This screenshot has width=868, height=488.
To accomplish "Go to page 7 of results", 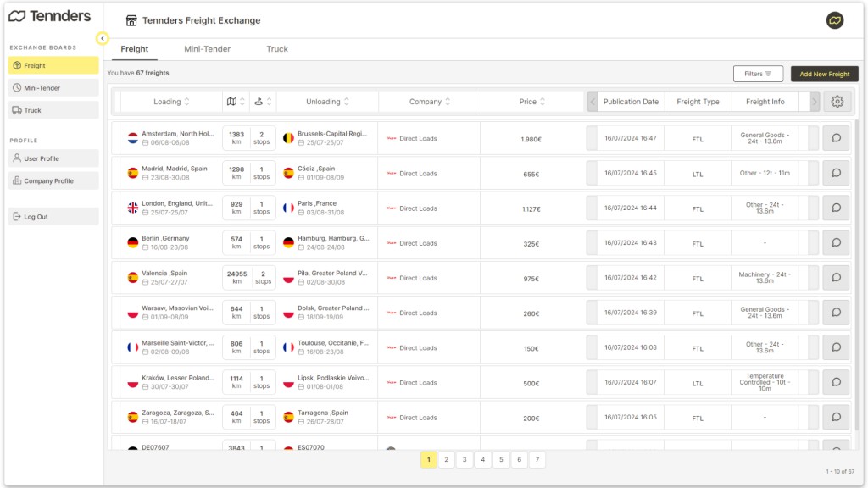I will (537, 459).
